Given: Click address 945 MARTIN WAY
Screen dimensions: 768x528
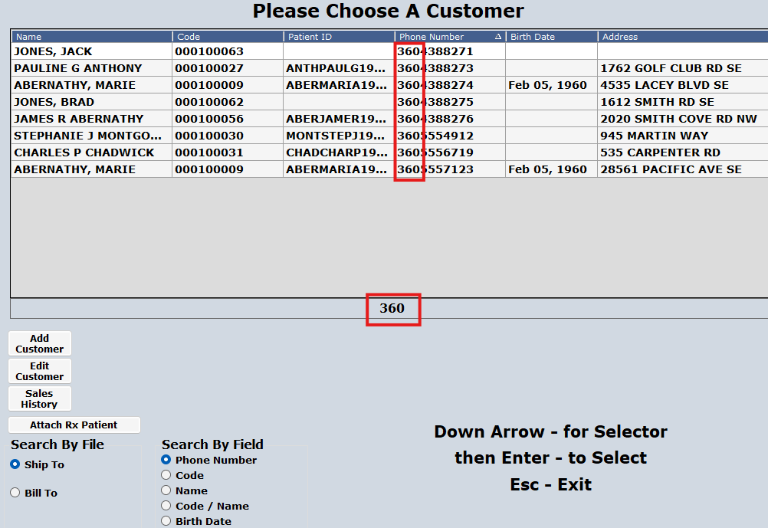Looking at the screenshot, I should (x=654, y=136).
